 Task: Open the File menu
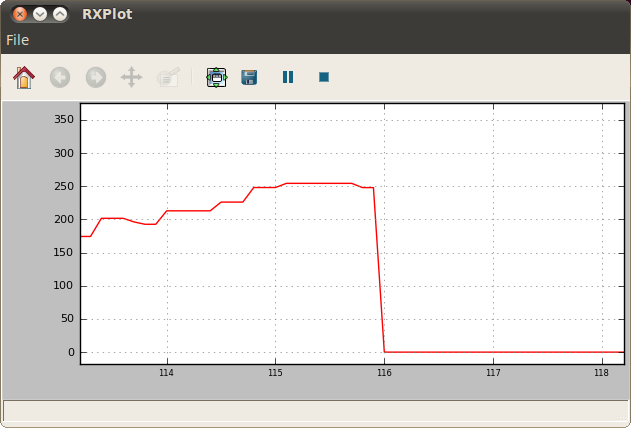pyautogui.click(x=17, y=40)
